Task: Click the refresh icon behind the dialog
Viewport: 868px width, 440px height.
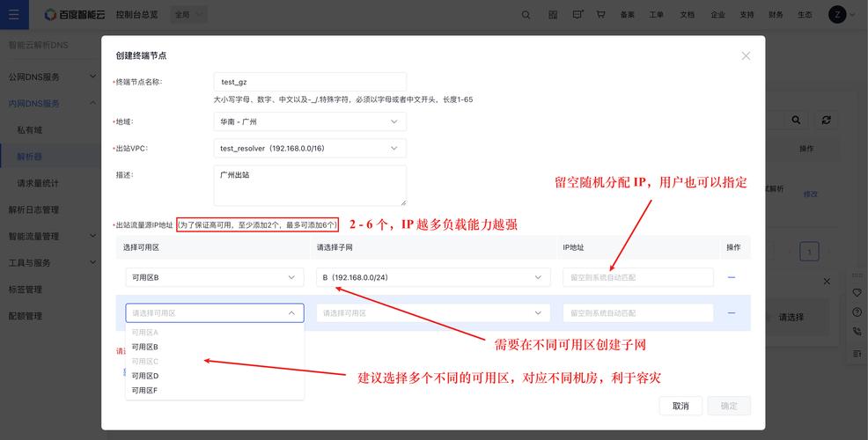Action: coord(826,120)
